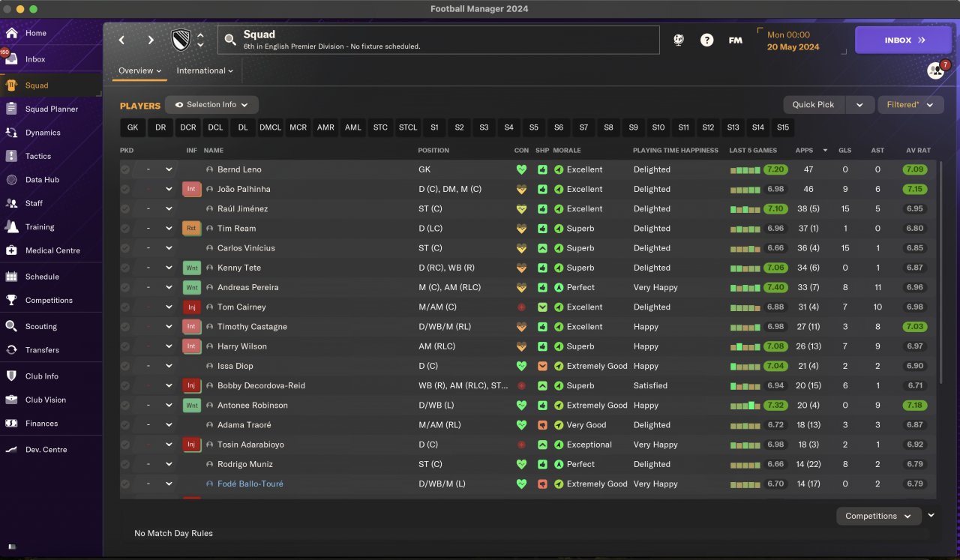Open the Medical Centre
The image size is (960, 560).
(x=51, y=250)
